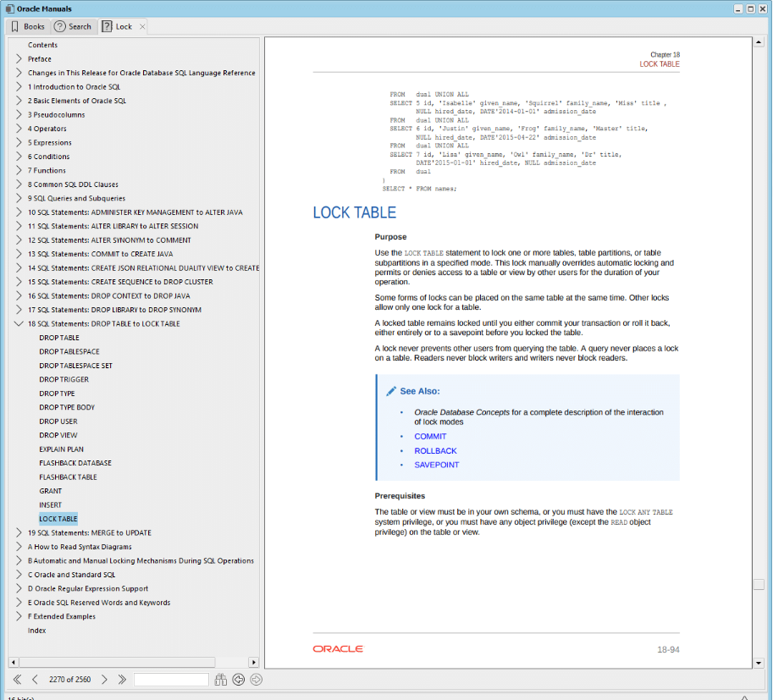Click the binoculars find icon

pos(221,680)
